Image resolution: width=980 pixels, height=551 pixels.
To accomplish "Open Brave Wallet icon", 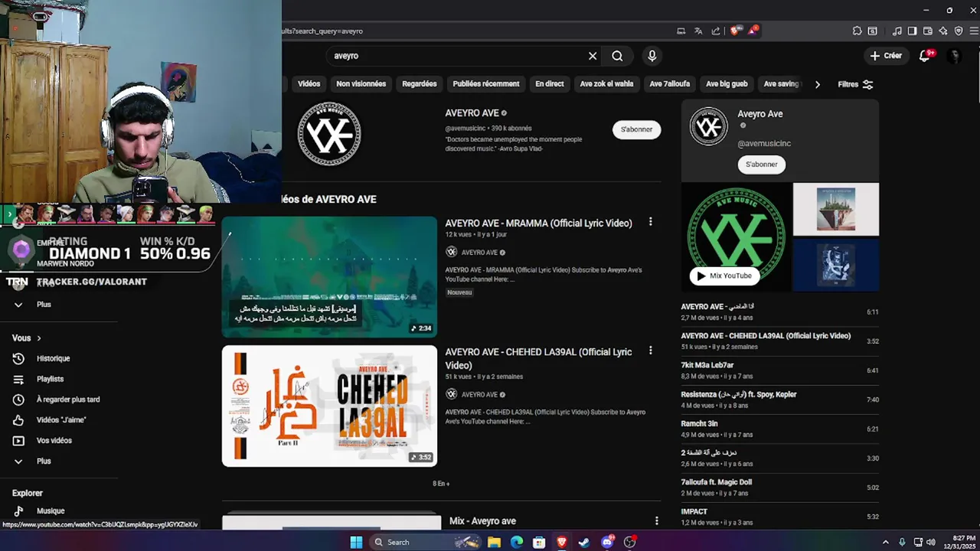I will click(928, 31).
